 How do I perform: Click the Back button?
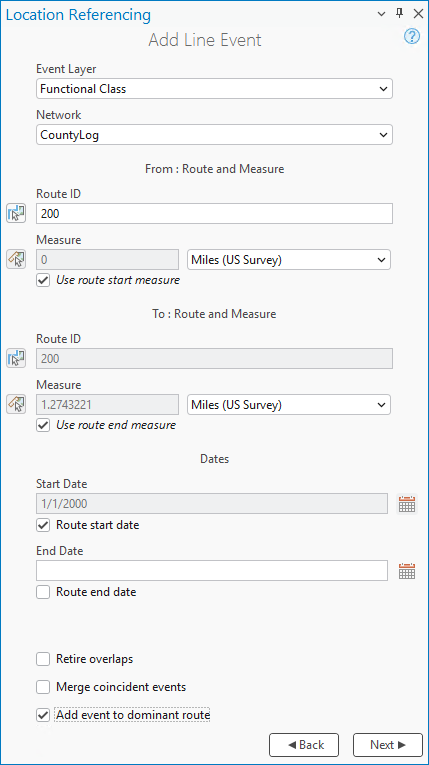coord(304,745)
